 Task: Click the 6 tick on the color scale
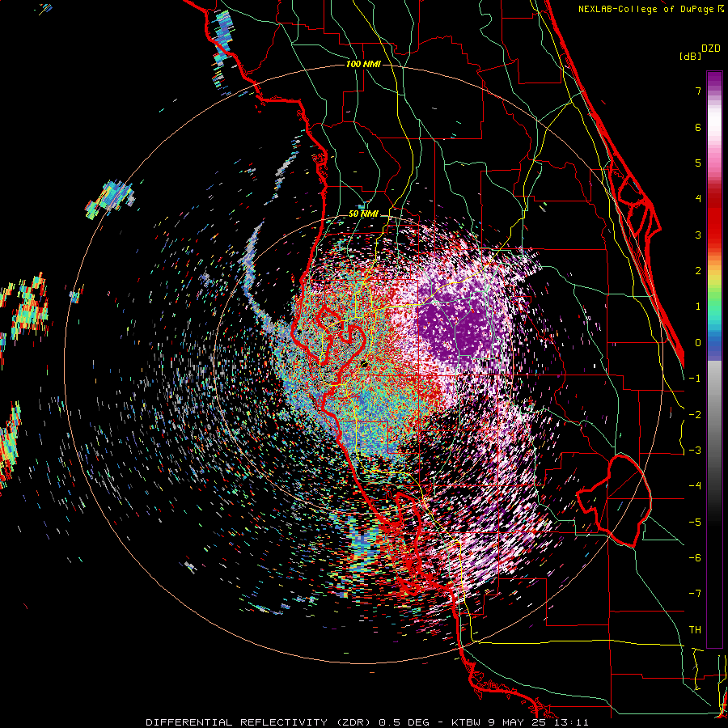coord(698,127)
